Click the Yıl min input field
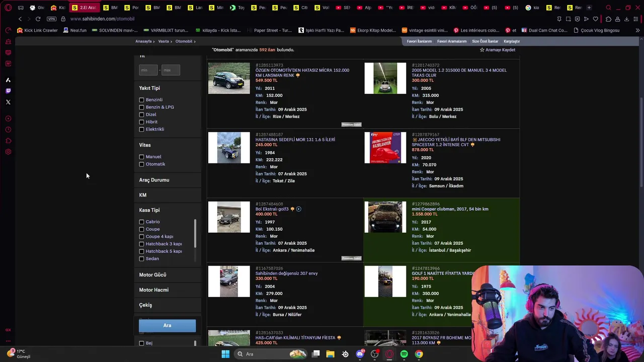 click(x=148, y=70)
